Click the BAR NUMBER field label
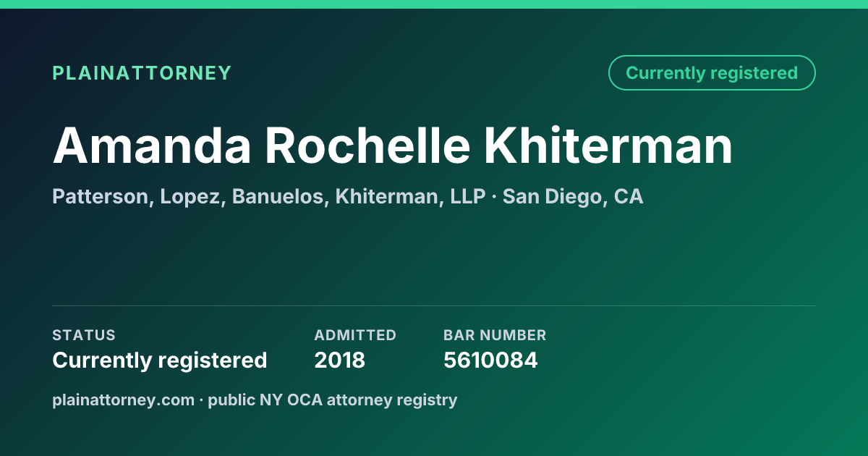This screenshot has width=868, height=456. 495,335
